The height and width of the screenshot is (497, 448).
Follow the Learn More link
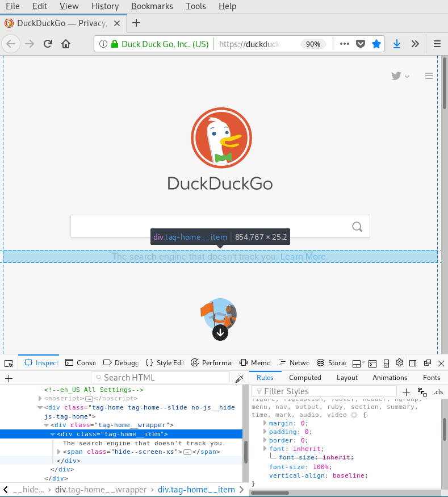coord(304,256)
